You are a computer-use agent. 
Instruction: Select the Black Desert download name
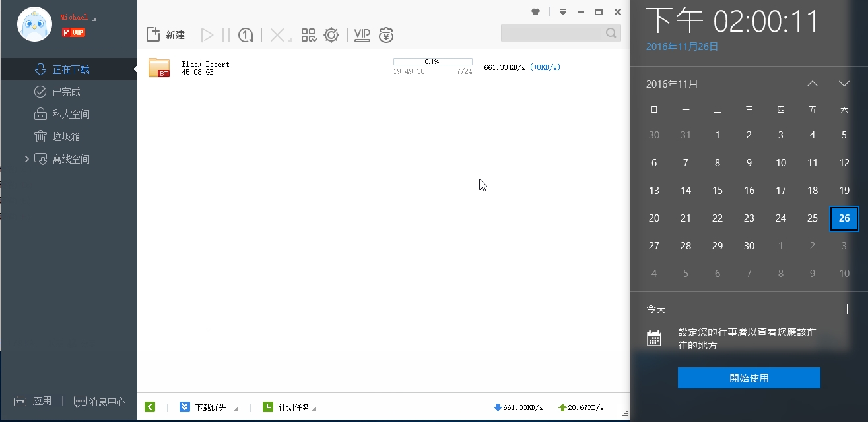[x=205, y=64]
